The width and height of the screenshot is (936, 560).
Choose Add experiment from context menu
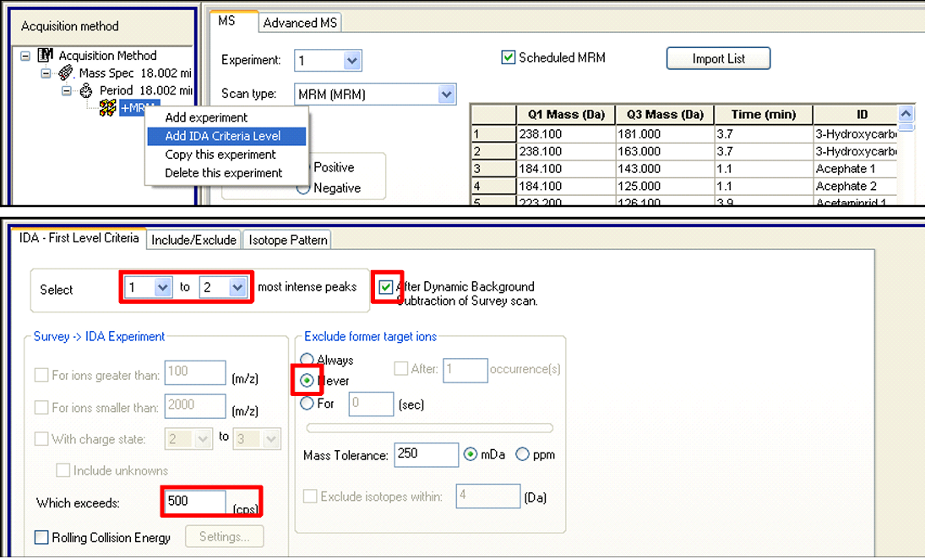tap(206, 118)
